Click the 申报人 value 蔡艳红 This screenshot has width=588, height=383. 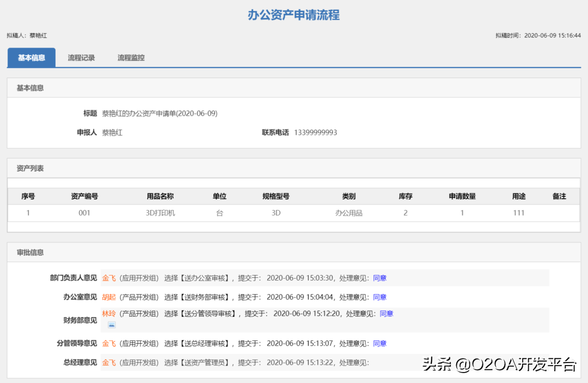tap(112, 132)
